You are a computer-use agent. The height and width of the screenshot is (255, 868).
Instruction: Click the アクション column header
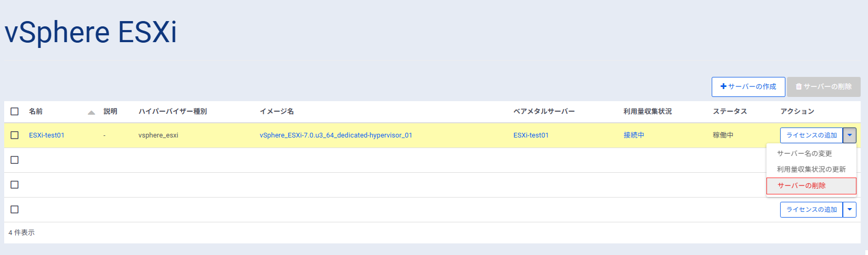(x=797, y=111)
